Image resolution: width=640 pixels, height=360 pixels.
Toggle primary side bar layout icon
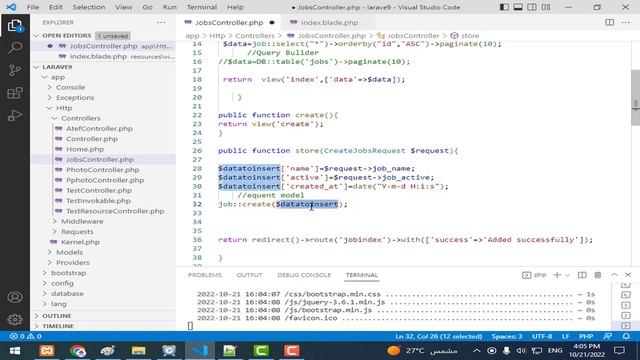pos(504,7)
